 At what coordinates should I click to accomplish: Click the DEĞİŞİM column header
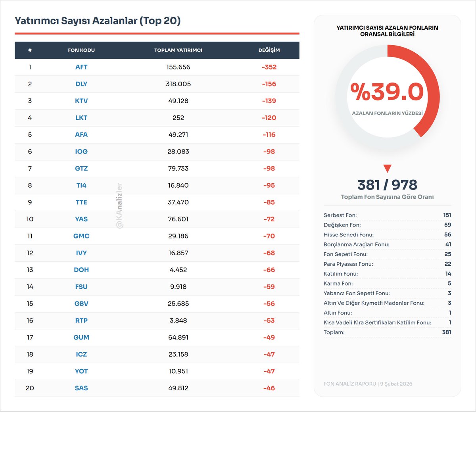point(269,50)
